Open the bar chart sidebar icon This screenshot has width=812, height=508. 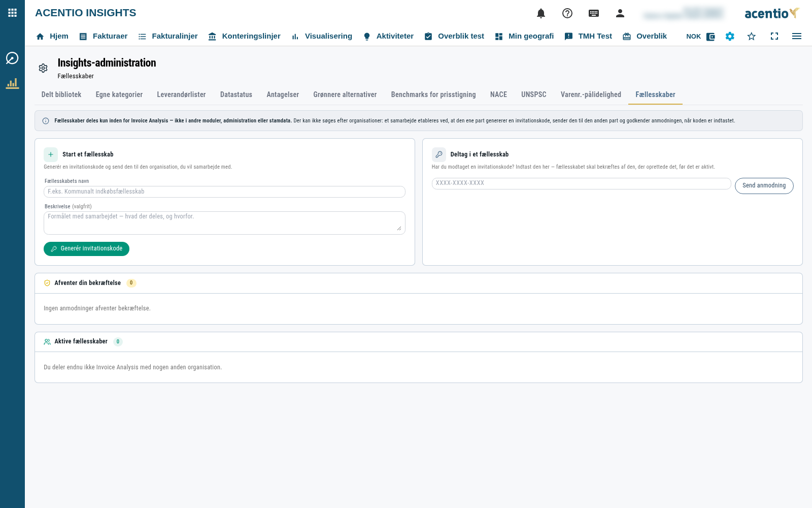point(12,83)
